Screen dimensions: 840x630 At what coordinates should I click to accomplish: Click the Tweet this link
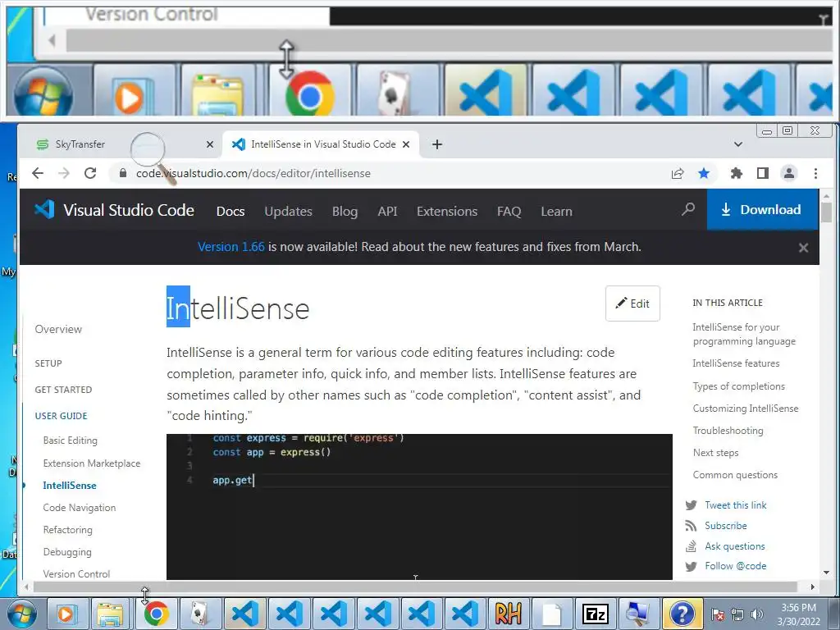click(x=736, y=504)
